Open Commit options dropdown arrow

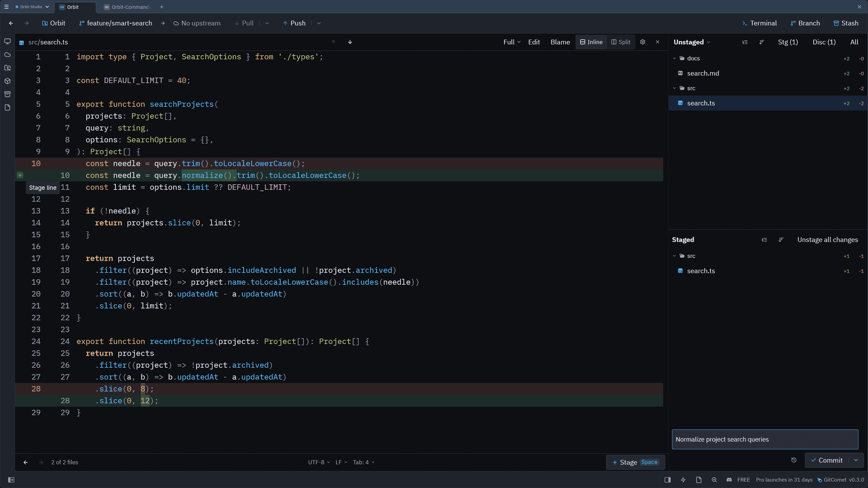click(856, 460)
